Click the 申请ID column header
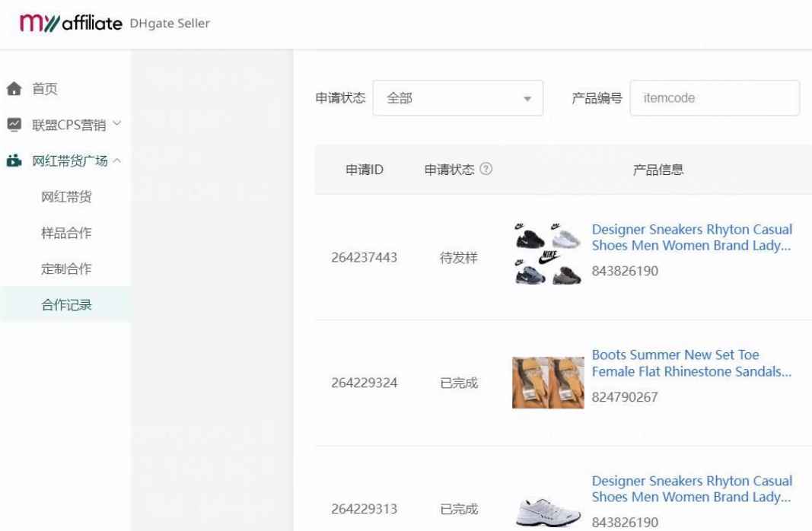This screenshot has width=812, height=531. (364, 169)
